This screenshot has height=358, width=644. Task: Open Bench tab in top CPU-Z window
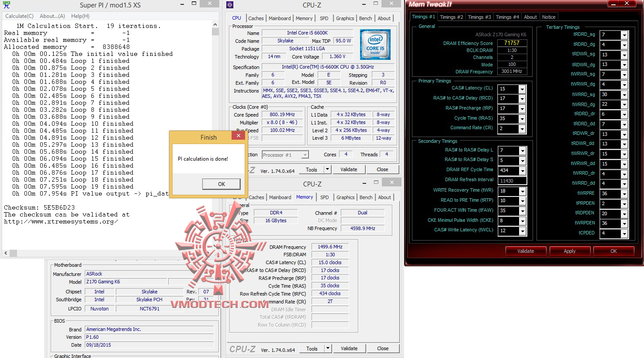366,18
